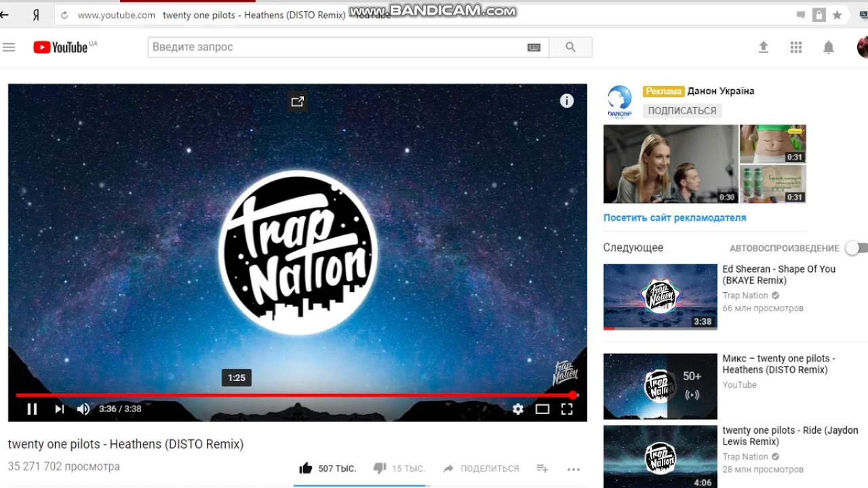
Task: Click ПОДПИСАТЬСЯ for Данон Україна
Action: [682, 110]
